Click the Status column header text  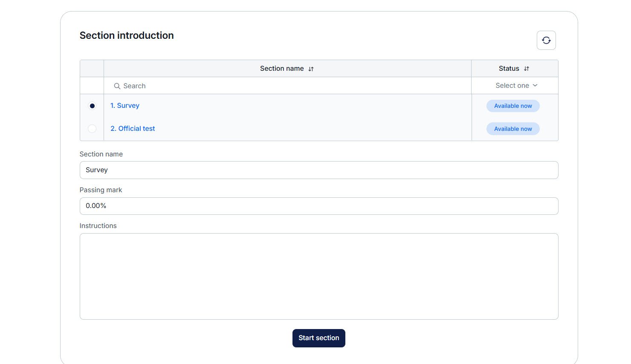tap(509, 69)
